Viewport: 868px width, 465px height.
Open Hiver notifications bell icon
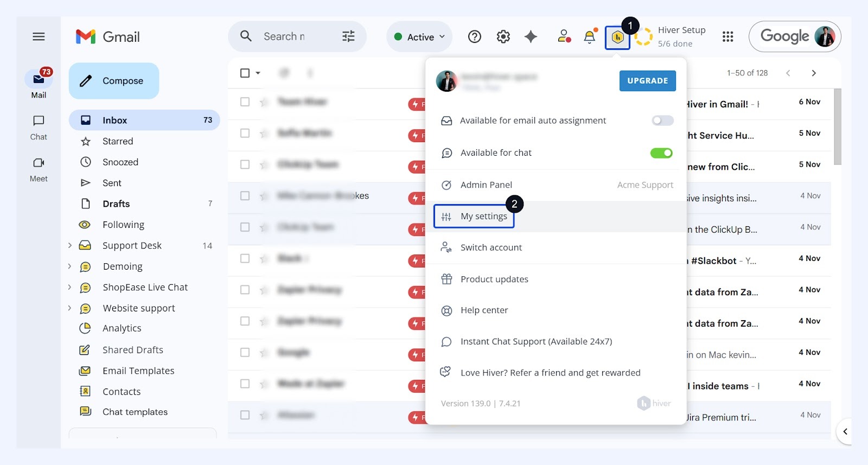[590, 37]
